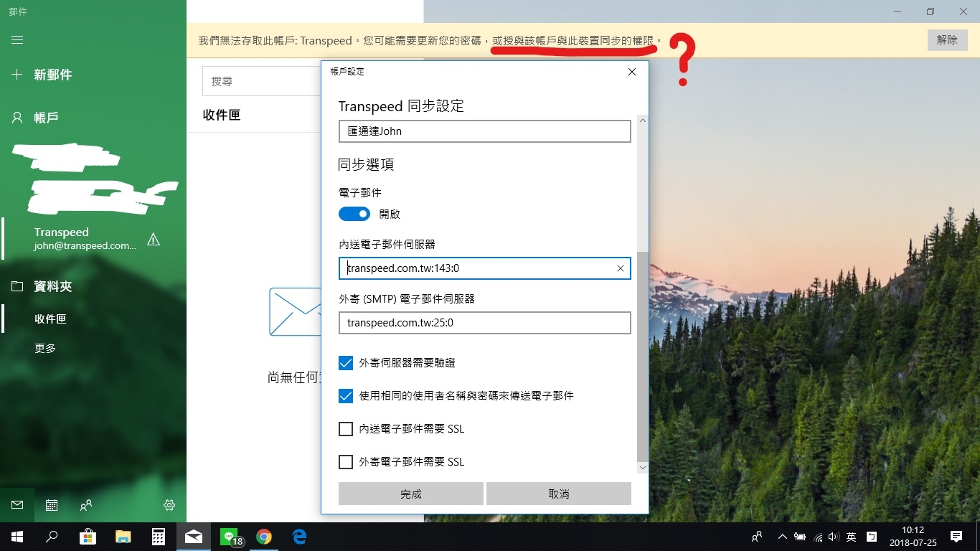The height and width of the screenshot is (551, 980).
Task: Open Mail settings gear icon
Action: (169, 505)
